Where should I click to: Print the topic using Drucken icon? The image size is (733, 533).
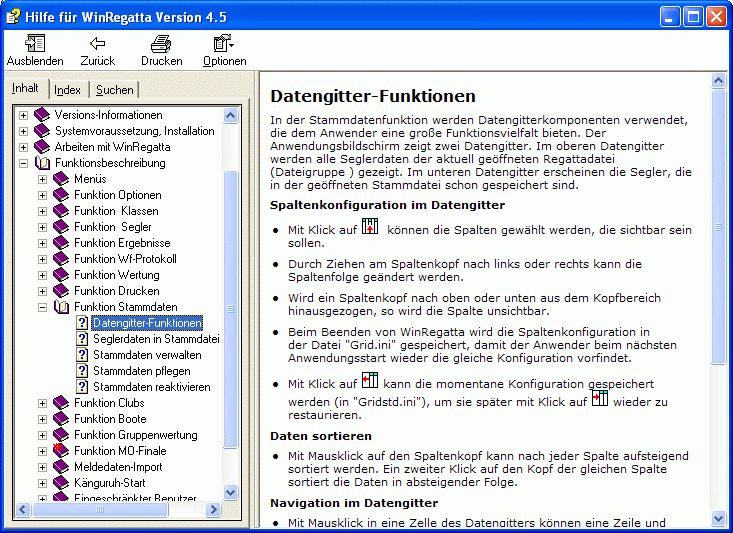[x=161, y=43]
